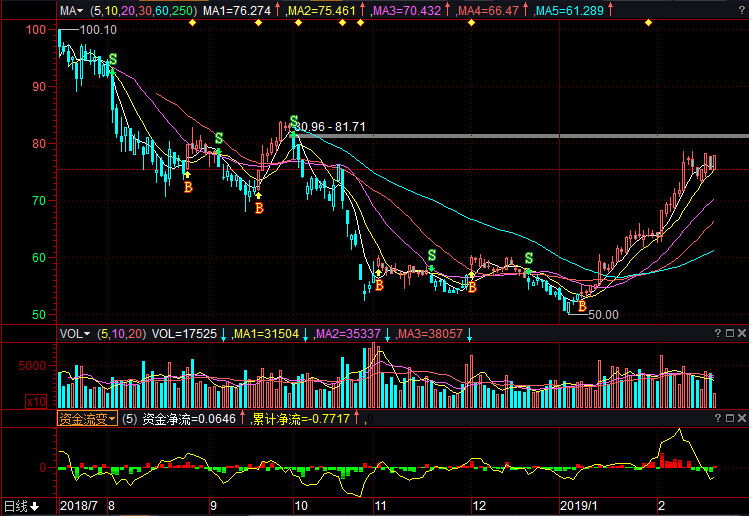Viewport: 749px width, 516px height.
Task: Open the VOL indicator dropdown
Action: [74, 333]
